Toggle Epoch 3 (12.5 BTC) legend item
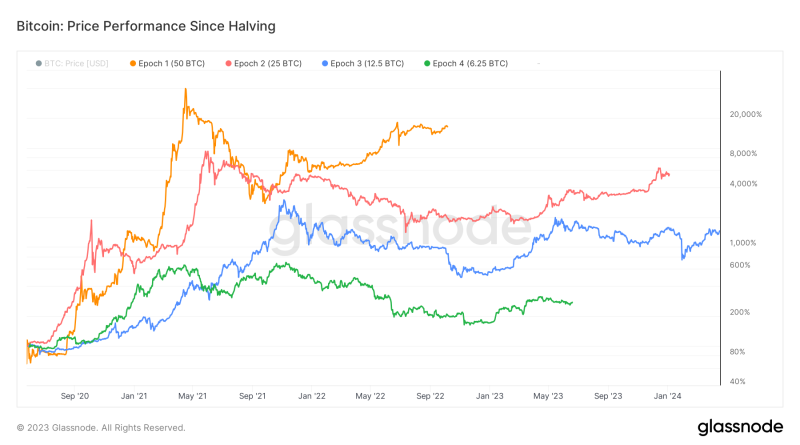 (x=370, y=63)
